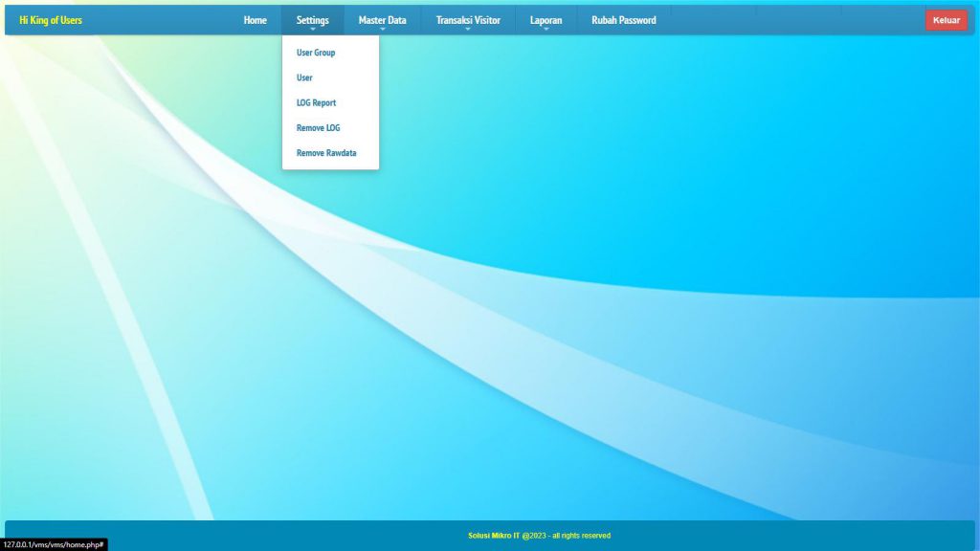Image resolution: width=980 pixels, height=551 pixels.
Task: Choose Remove LOG in the dropdown
Action: [318, 127]
